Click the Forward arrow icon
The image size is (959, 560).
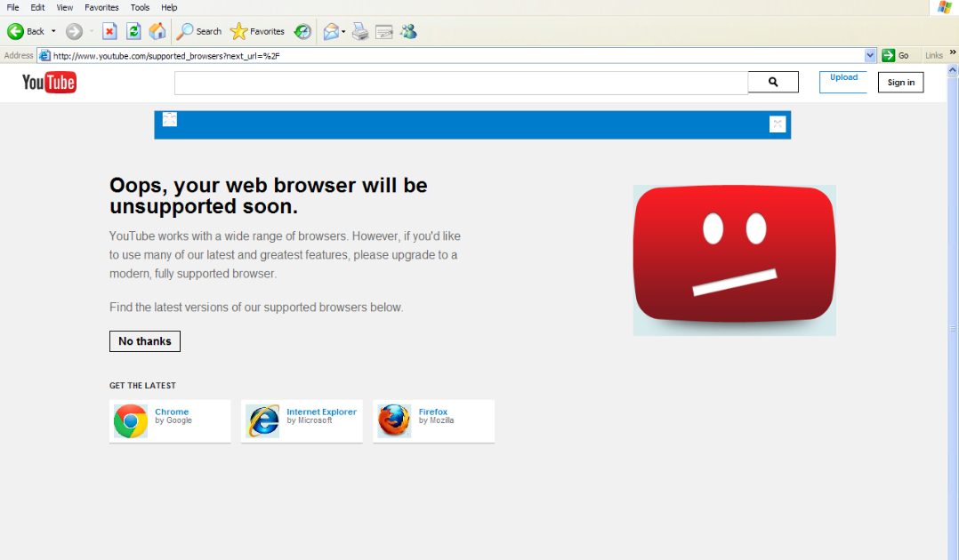[74, 31]
